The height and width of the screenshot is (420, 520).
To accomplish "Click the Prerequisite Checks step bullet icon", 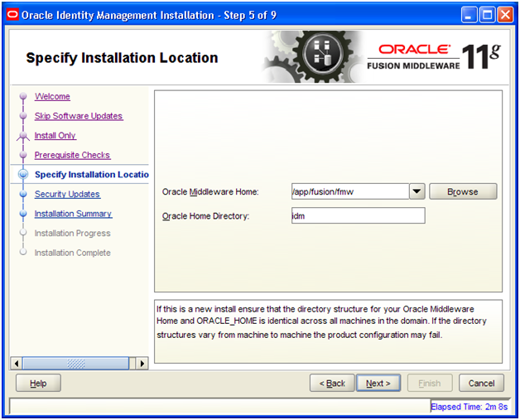I will [x=23, y=155].
